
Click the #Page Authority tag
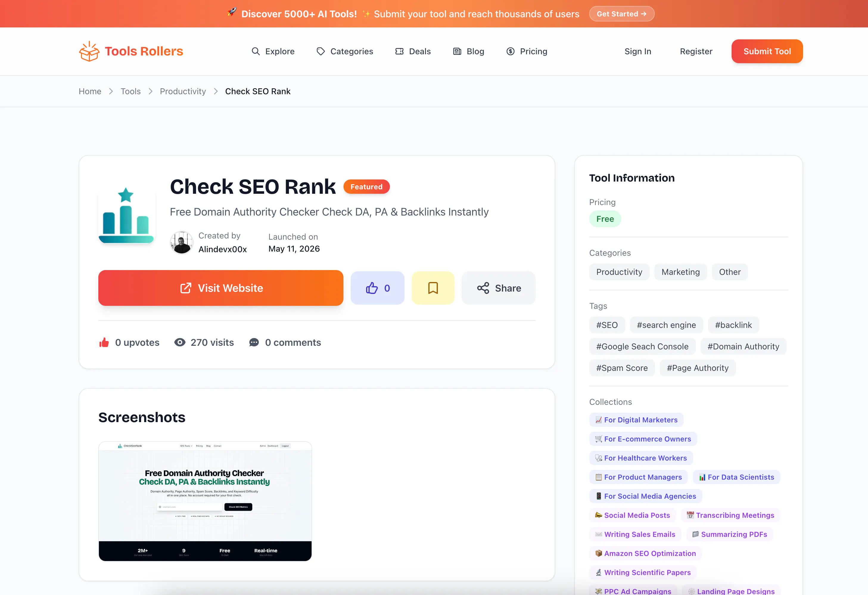pyautogui.click(x=697, y=368)
